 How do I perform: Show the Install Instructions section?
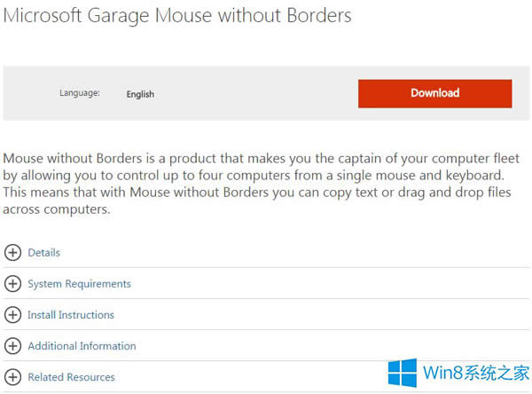(x=71, y=315)
